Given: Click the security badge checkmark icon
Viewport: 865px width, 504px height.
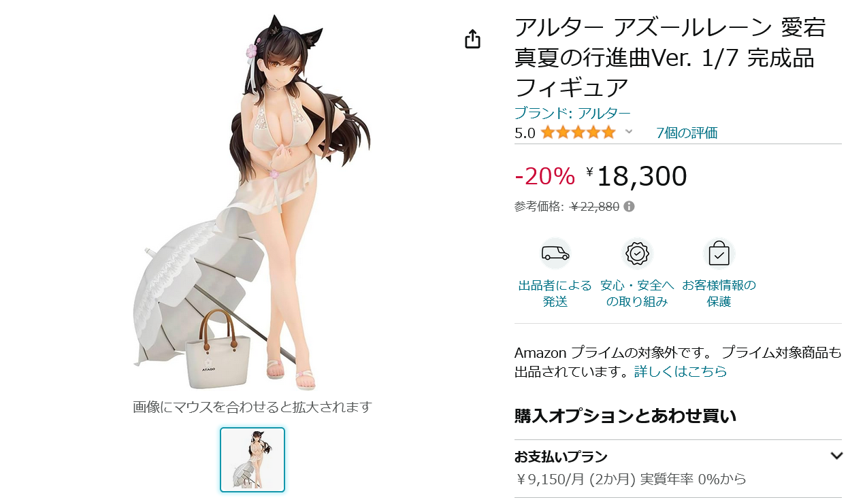Looking at the screenshot, I should coord(637,254).
